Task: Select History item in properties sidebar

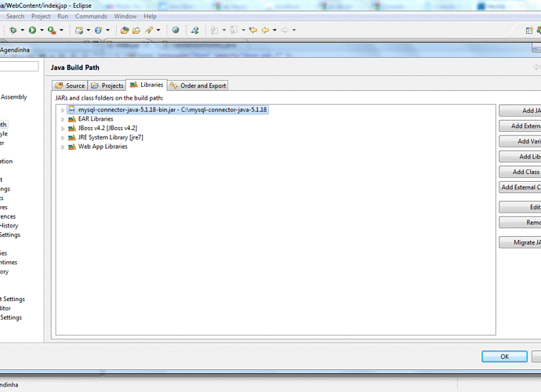Action: tap(9, 226)
